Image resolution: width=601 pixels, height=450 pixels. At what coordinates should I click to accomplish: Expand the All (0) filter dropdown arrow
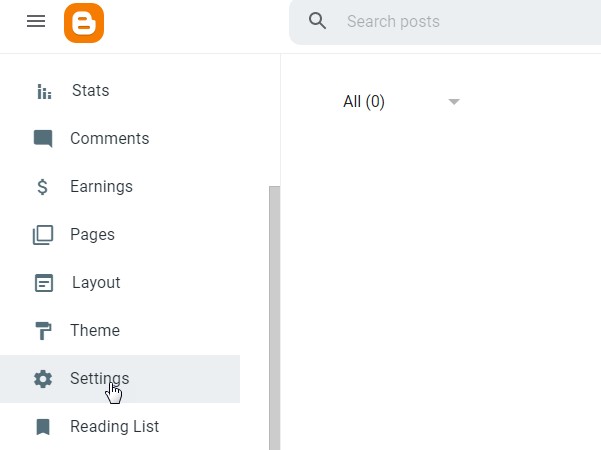click(454, 101)
